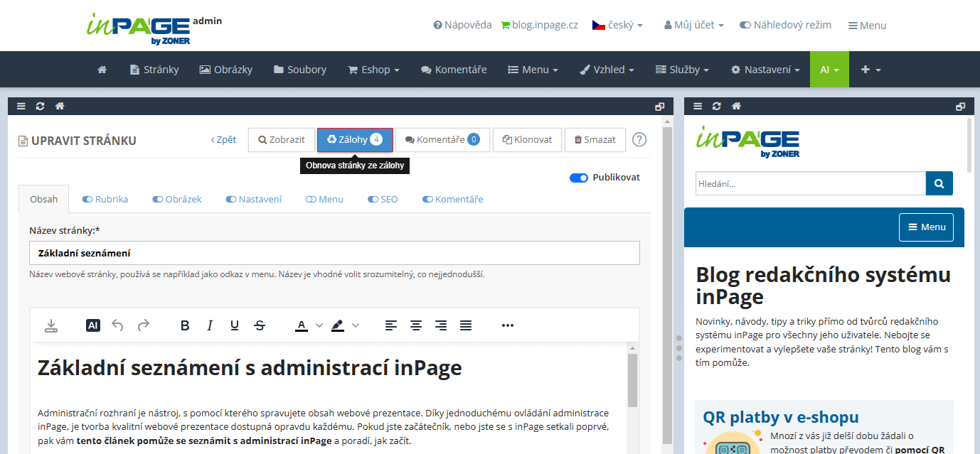Toggle strikethrough formatting
Image resolution: width=980 pixels, height=454 pixels.
point(260,325)
